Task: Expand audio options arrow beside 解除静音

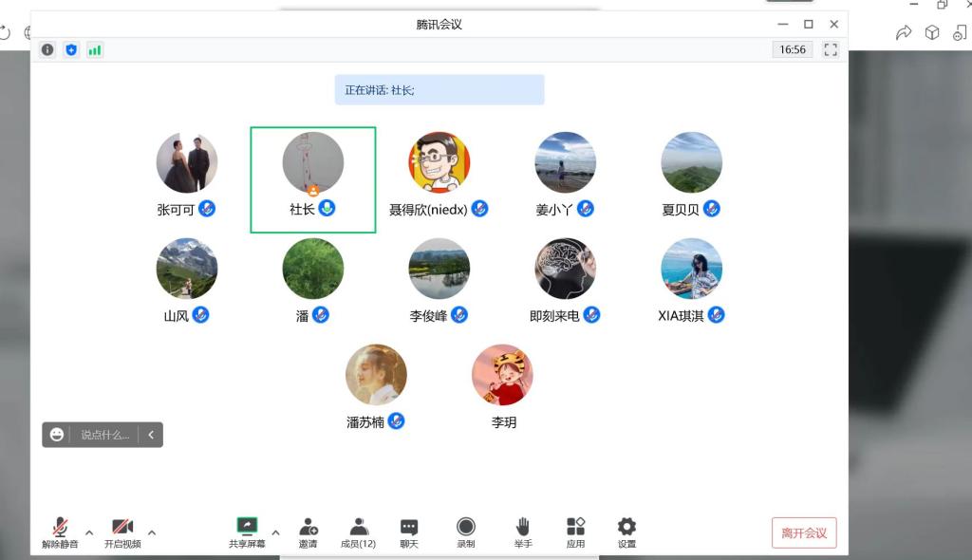Action: 89,532
